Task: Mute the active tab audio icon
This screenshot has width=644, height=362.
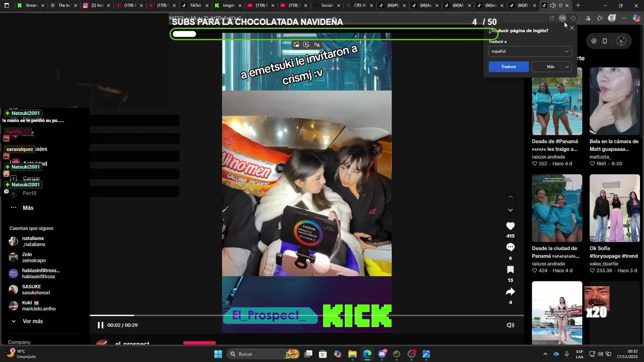Action: tap(552, 6)
